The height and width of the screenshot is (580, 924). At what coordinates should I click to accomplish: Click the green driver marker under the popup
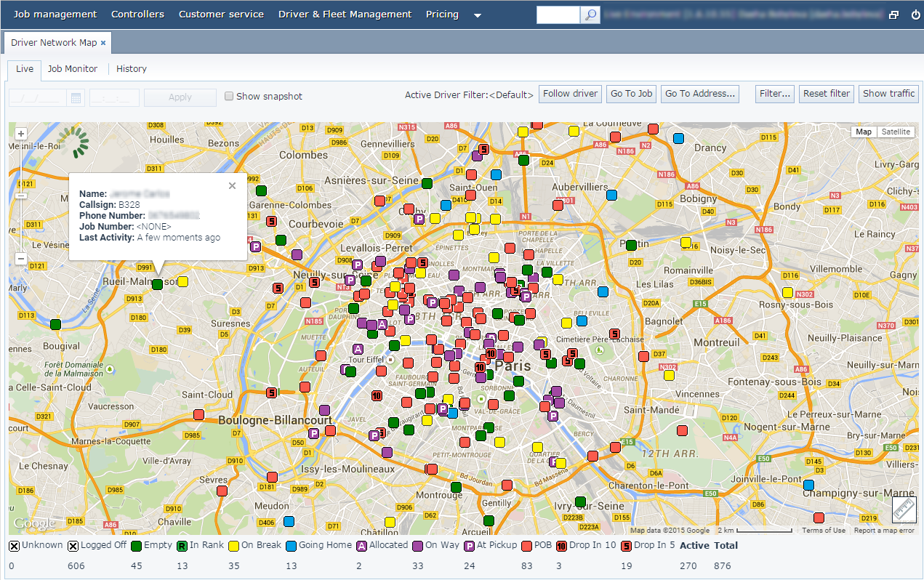157,284
